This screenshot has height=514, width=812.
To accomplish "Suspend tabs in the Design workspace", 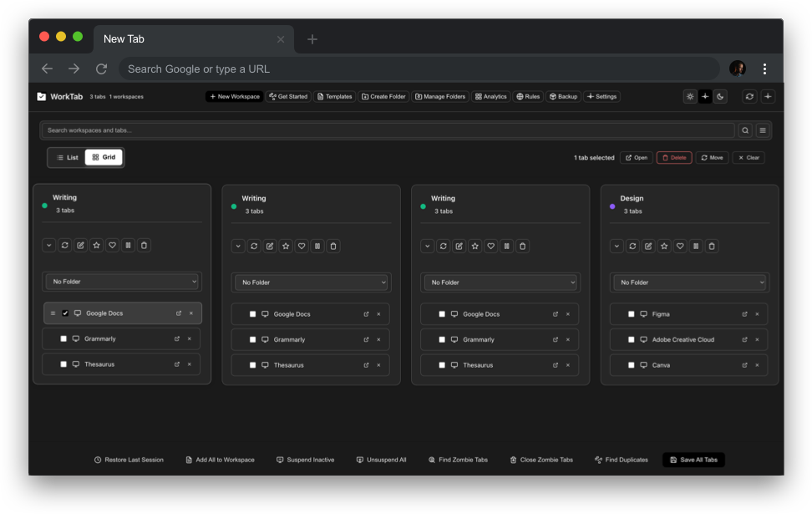I will tap(696, 245).
